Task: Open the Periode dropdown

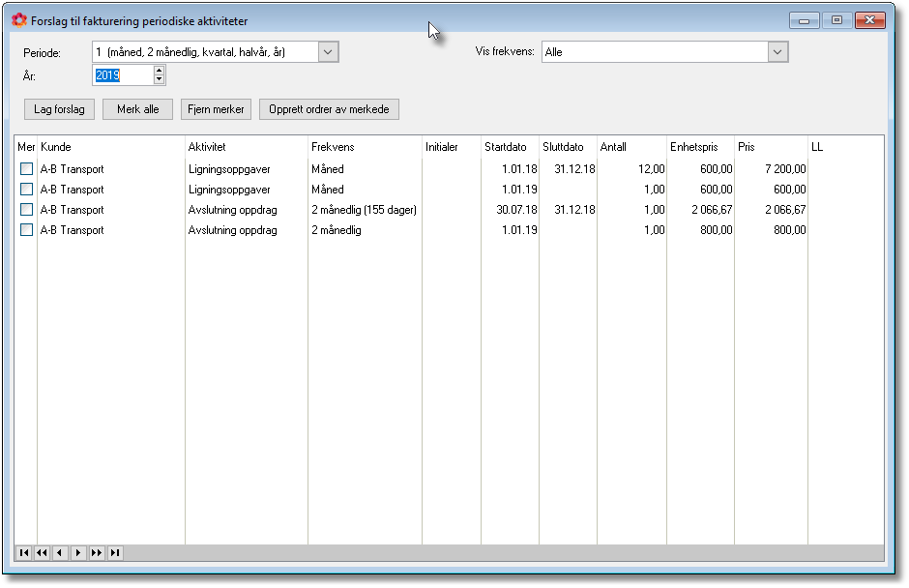Action: [x=328, y=52]
